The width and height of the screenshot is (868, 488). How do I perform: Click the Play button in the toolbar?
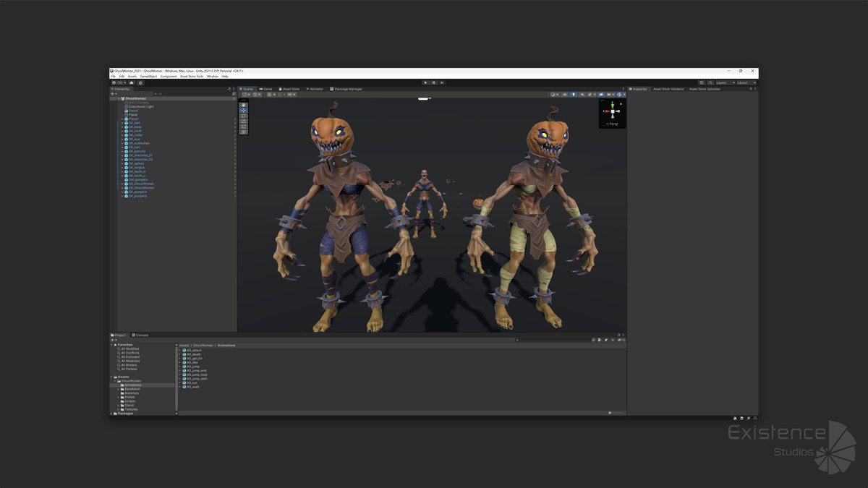(x=425, y=82)
